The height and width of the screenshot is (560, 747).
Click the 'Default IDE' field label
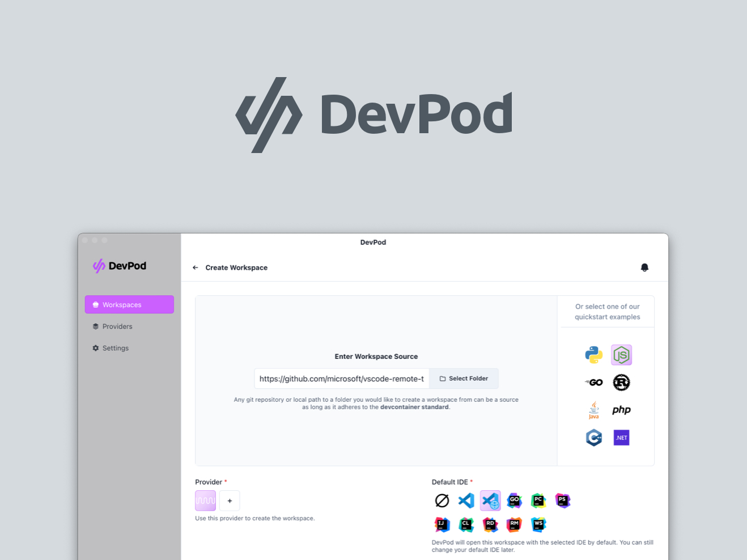(450, 482)
